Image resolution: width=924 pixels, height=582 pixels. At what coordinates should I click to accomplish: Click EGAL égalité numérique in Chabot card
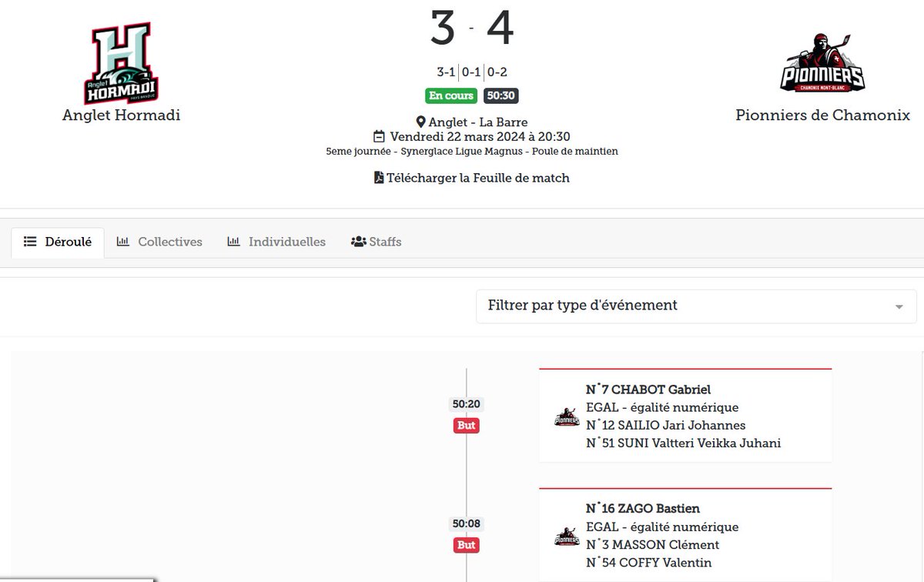coord(661,407)
